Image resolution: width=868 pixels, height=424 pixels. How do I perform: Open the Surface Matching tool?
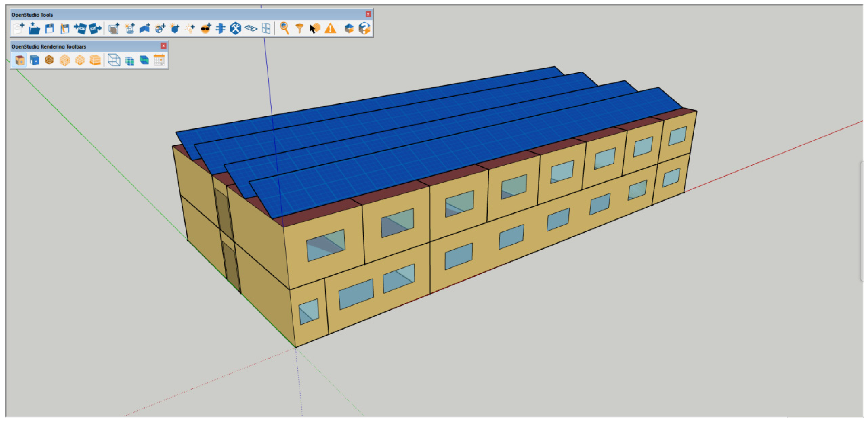point(221,28)
